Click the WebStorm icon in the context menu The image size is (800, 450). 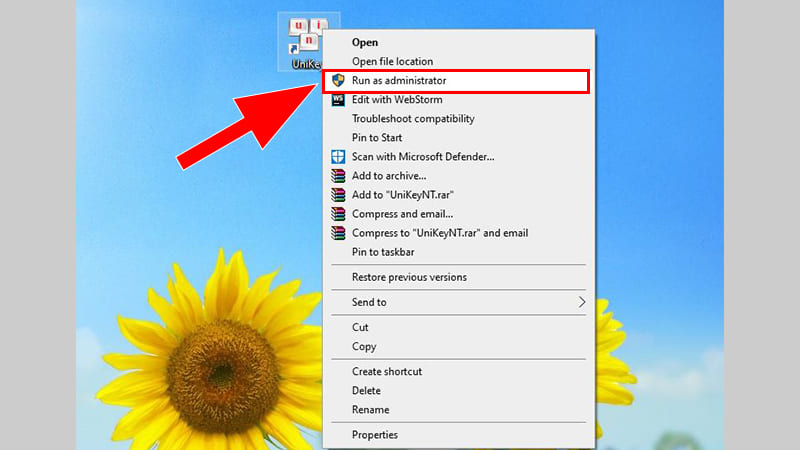click(338, 100)
